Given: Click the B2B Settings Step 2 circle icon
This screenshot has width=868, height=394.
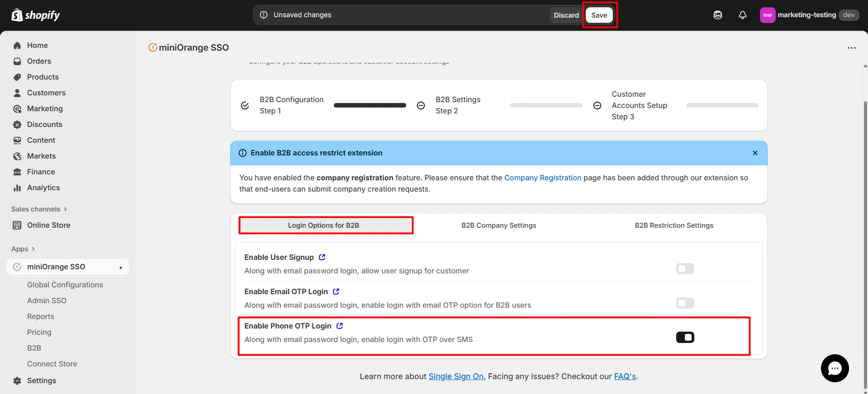Looking at the screenshot, I should click(x=421, y=105).
